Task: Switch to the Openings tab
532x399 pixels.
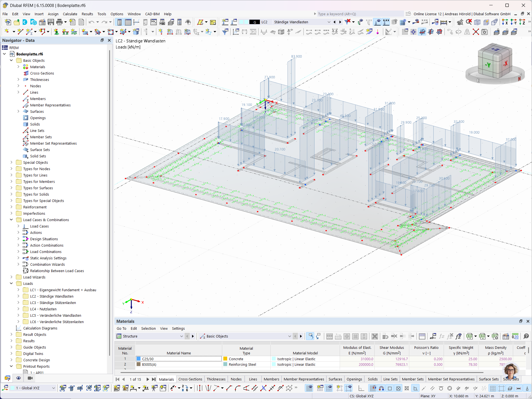Action: (354, 379)
